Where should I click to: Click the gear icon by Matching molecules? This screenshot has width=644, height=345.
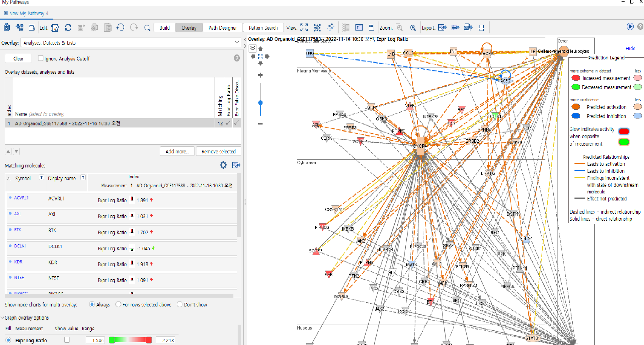click(x=223, y=165)
